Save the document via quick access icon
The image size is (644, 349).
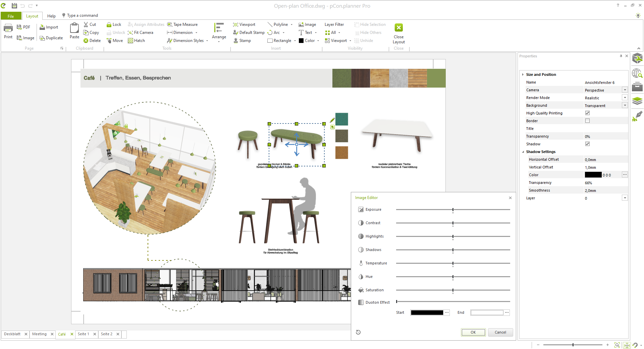tap(14, 6)
